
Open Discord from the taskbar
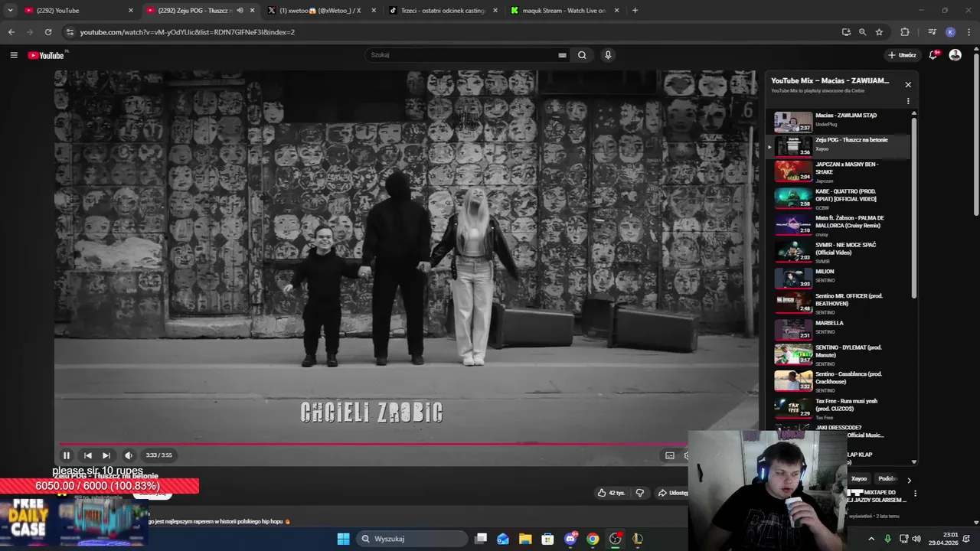(570, 539)
